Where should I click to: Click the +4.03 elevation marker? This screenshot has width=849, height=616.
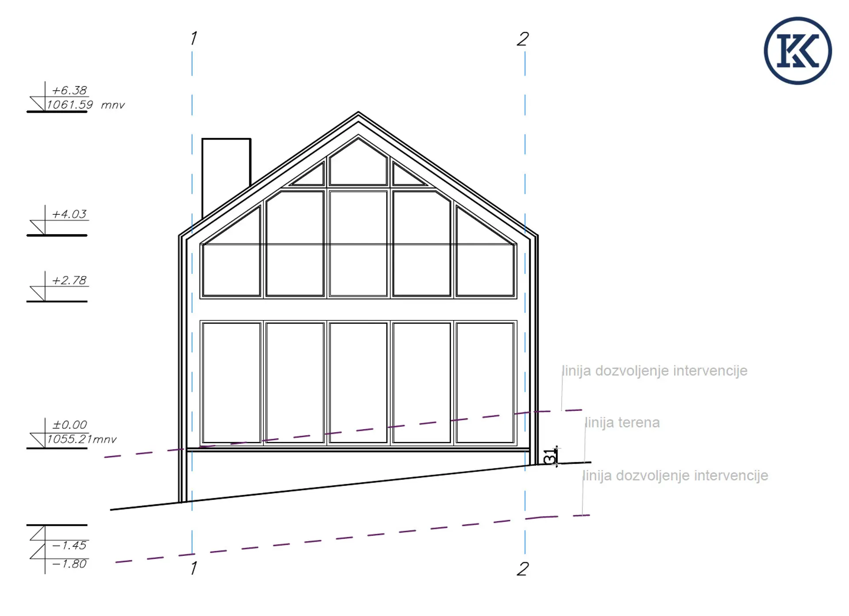[69, 214]
